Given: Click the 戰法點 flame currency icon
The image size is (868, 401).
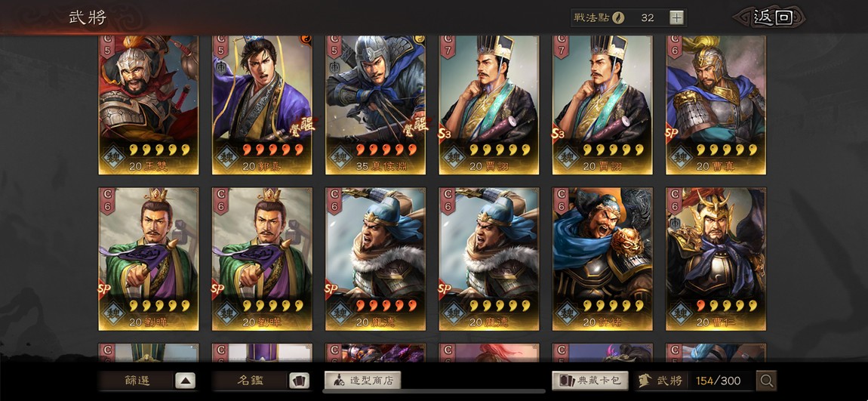Looking at the screenshot, I should click(618, 17).
